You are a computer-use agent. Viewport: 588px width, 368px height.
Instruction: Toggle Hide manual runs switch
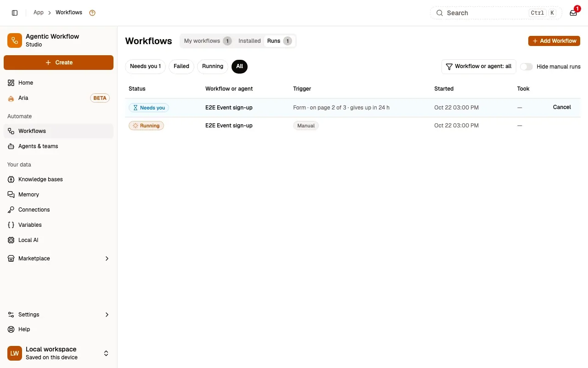526,67
